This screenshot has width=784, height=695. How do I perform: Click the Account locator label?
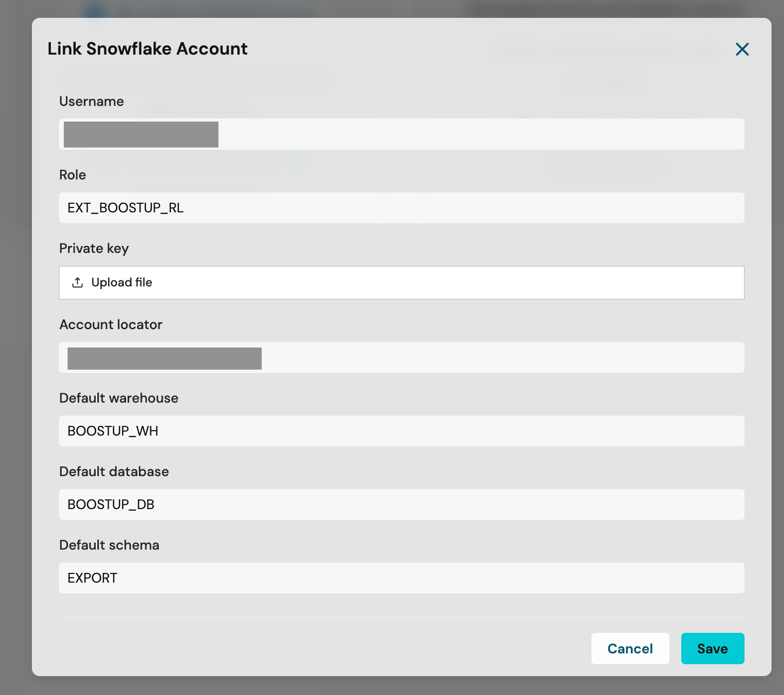(110, 324)
